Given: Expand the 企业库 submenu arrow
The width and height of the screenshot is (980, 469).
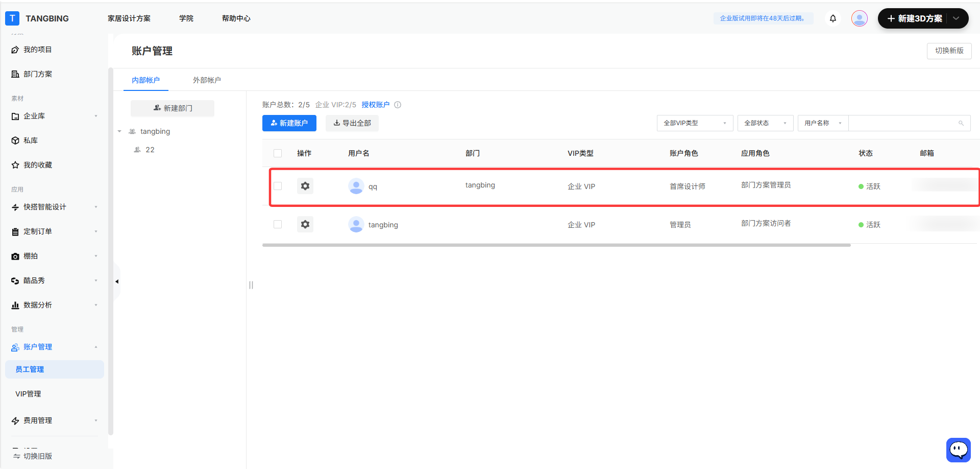Looking at the screenshot, I should (96, 116).
